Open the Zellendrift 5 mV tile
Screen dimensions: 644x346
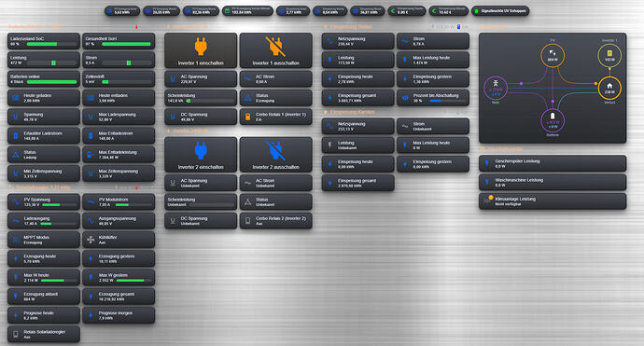(119, 78)
